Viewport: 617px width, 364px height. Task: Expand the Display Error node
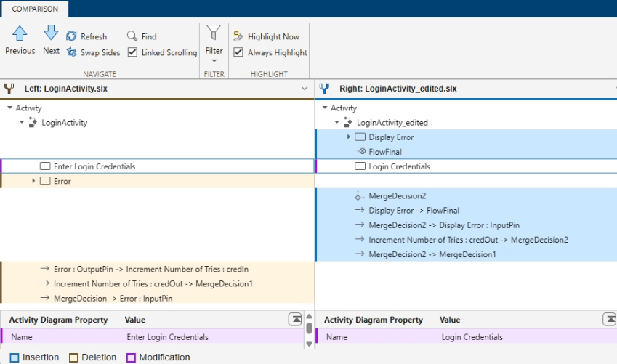pos(348,137)
